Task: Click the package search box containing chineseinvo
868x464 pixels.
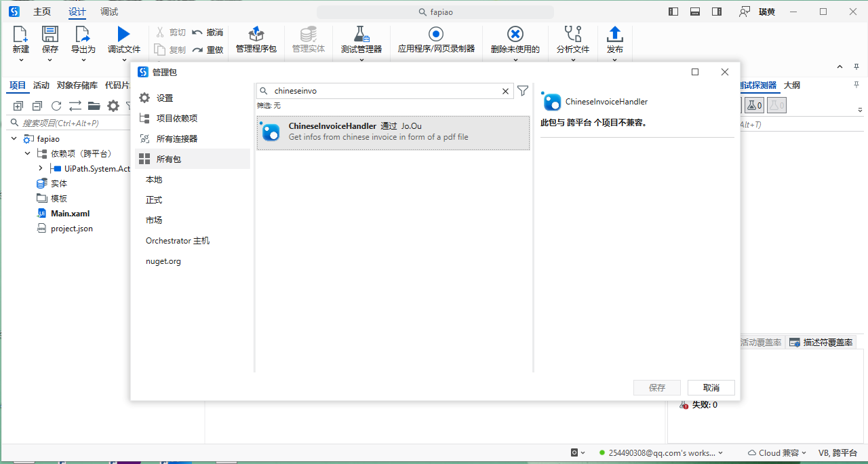Action: (x=384, y=91)
